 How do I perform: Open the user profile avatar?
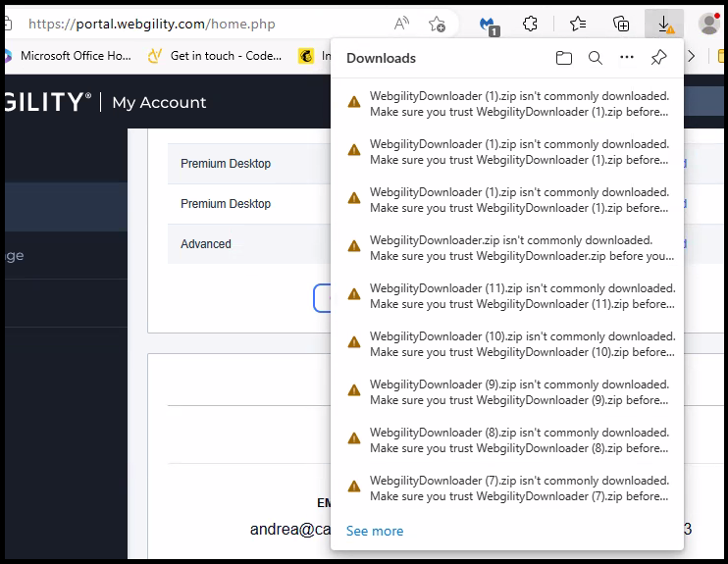click(709, 24)
